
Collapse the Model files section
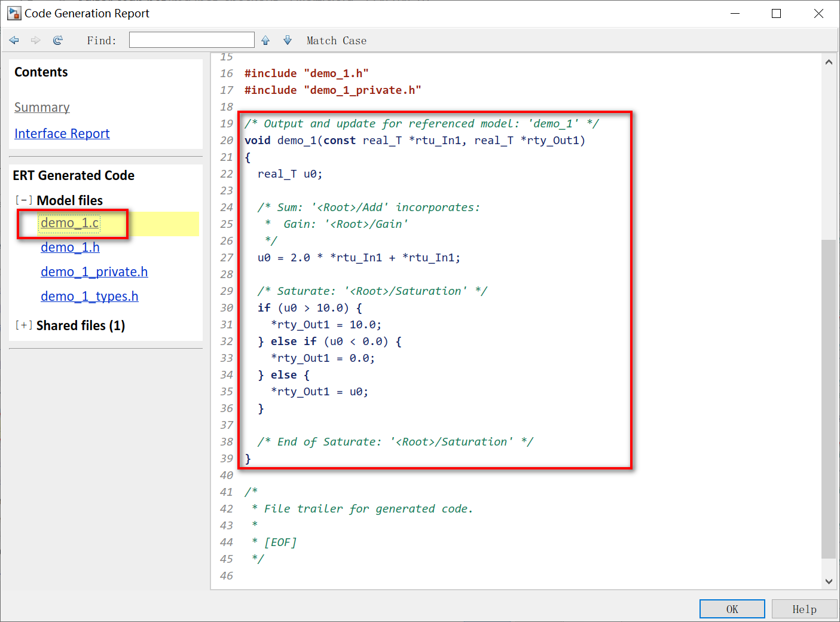click(x=24, y=200)
